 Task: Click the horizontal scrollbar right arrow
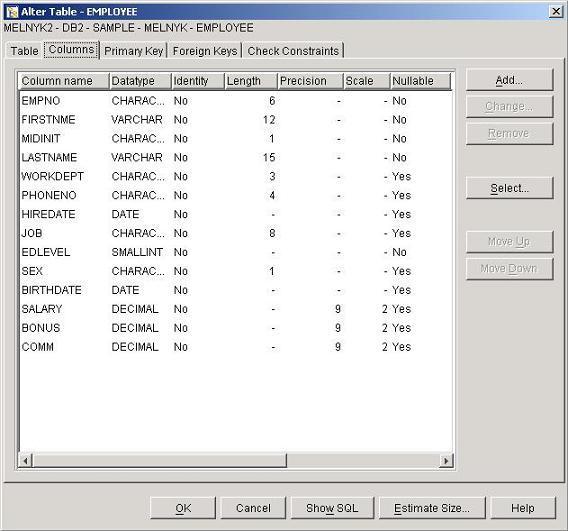point(446,461)
